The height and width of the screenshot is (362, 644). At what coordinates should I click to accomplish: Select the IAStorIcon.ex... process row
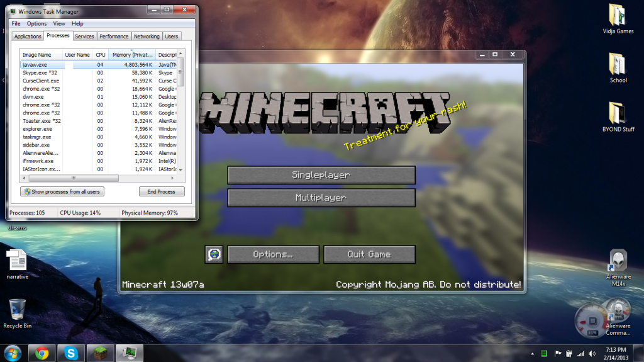[99, 169]
